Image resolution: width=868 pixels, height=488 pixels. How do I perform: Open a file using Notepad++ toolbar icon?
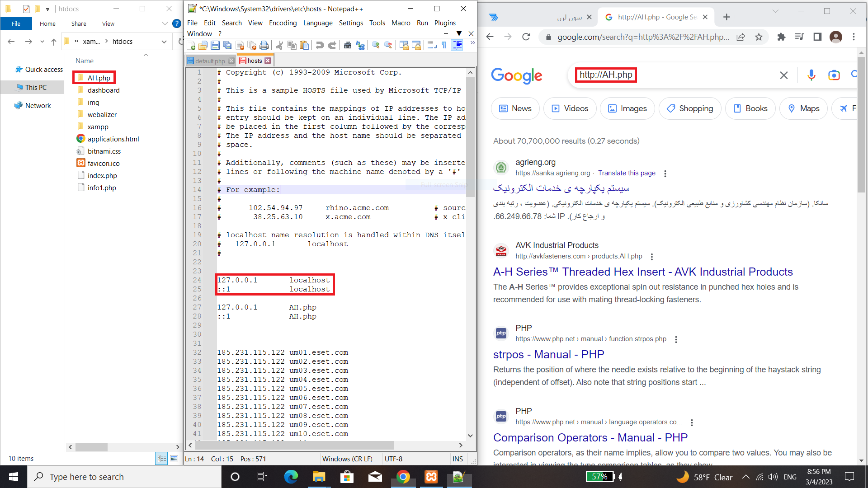coord(203,45)
